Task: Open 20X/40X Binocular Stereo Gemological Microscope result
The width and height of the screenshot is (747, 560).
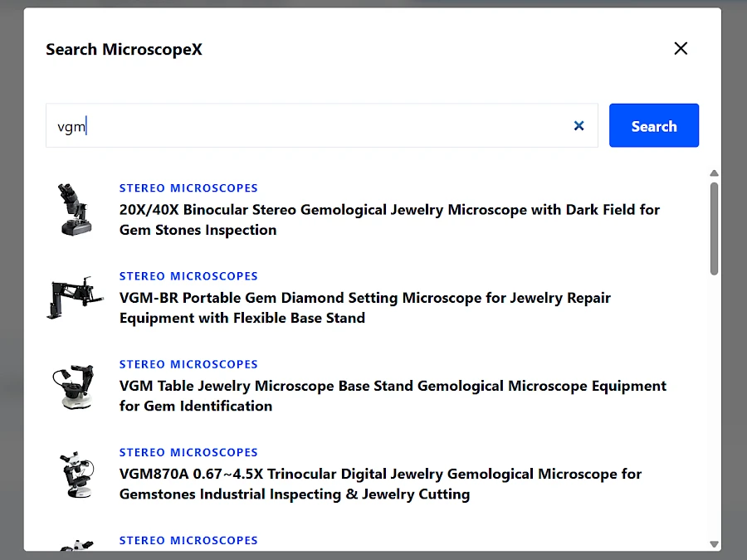Action: (x=389, y=220)
